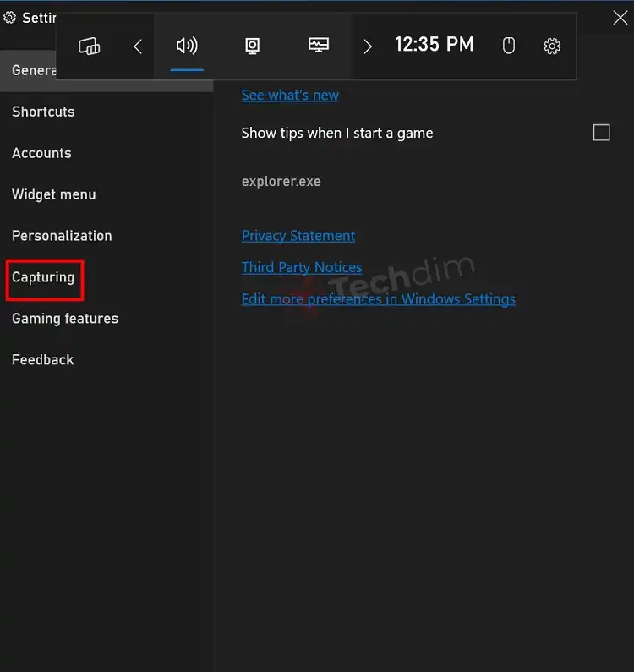The height and width of the screenshot is (672, 634).
Task: Click Edit more preferences in Windows Settings
Action: [x=378, y=299]
